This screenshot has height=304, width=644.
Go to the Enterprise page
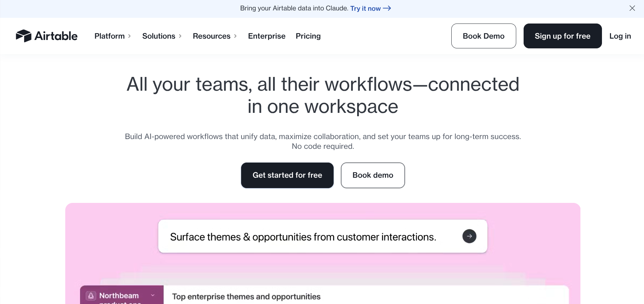click(x=267, y=36)
